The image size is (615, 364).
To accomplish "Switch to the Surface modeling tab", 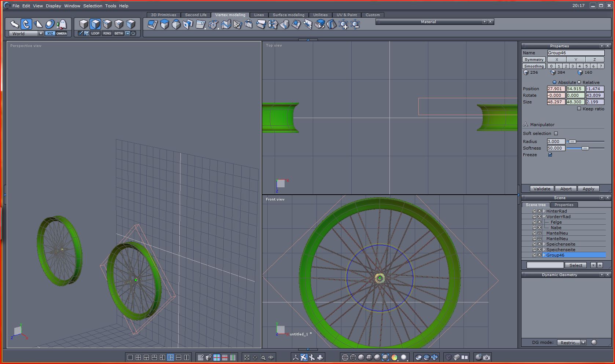I will pyautogui.click(x=288, y=15).
